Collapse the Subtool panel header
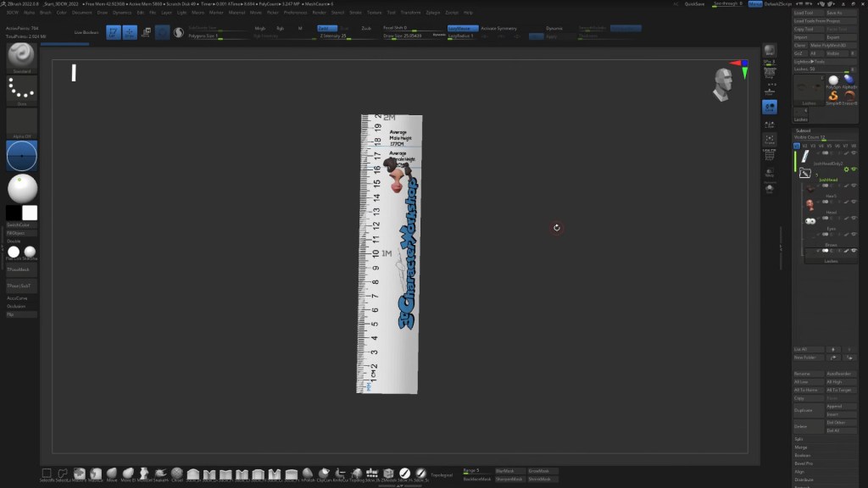 coord(804,130)
